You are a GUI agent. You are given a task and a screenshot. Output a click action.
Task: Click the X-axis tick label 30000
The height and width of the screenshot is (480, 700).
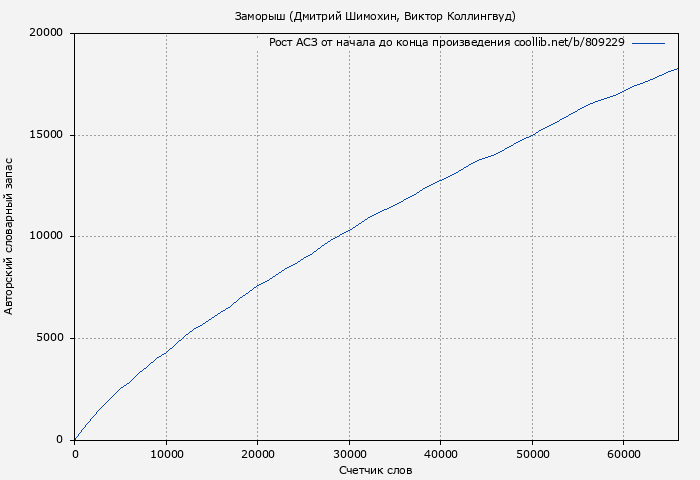[349, 454]
